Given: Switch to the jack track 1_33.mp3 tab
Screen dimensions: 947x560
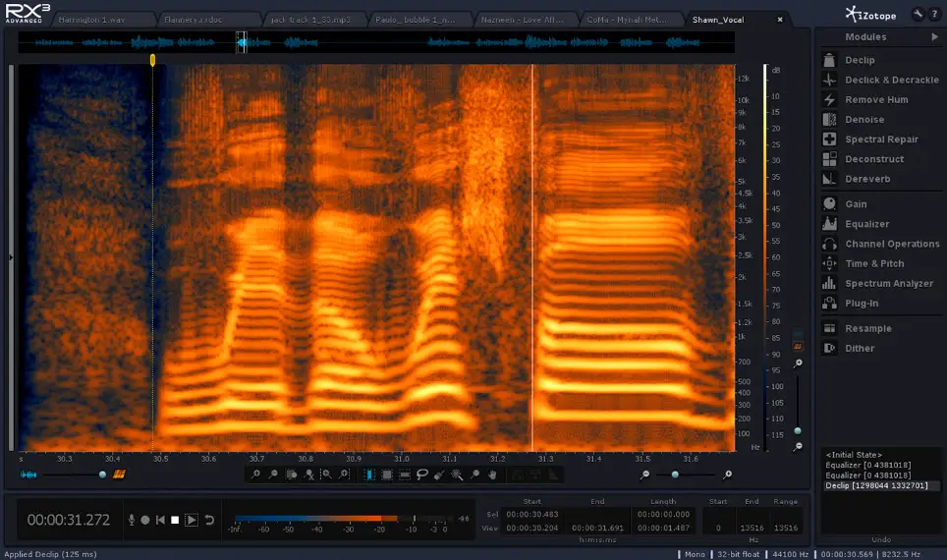Looking at the screenshot, I should [311, 20].
